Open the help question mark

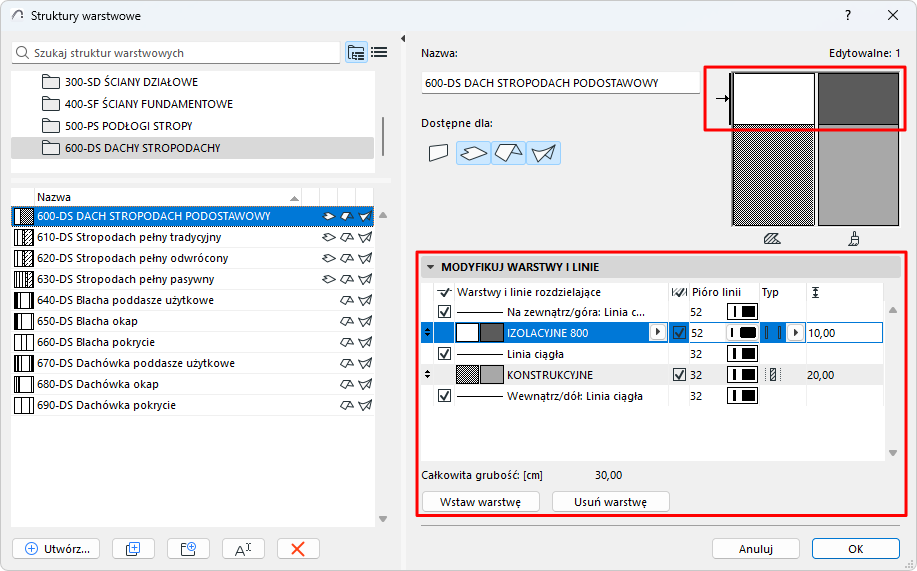(848, 16)
